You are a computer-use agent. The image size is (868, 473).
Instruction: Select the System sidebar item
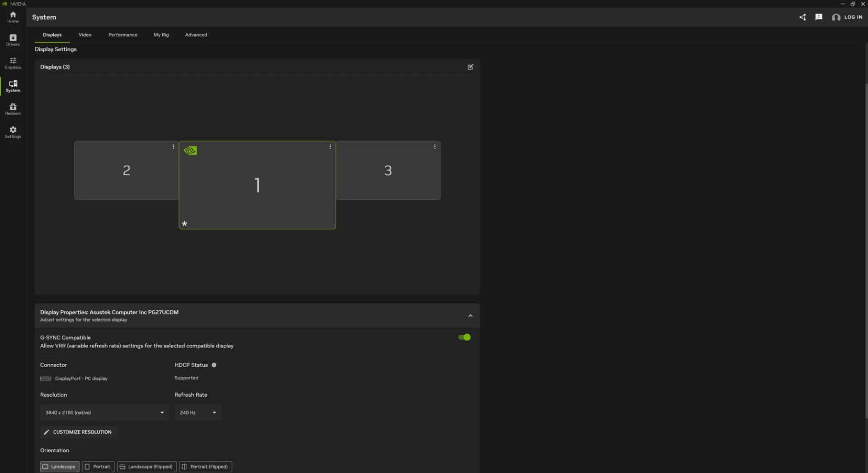[13, 86]
